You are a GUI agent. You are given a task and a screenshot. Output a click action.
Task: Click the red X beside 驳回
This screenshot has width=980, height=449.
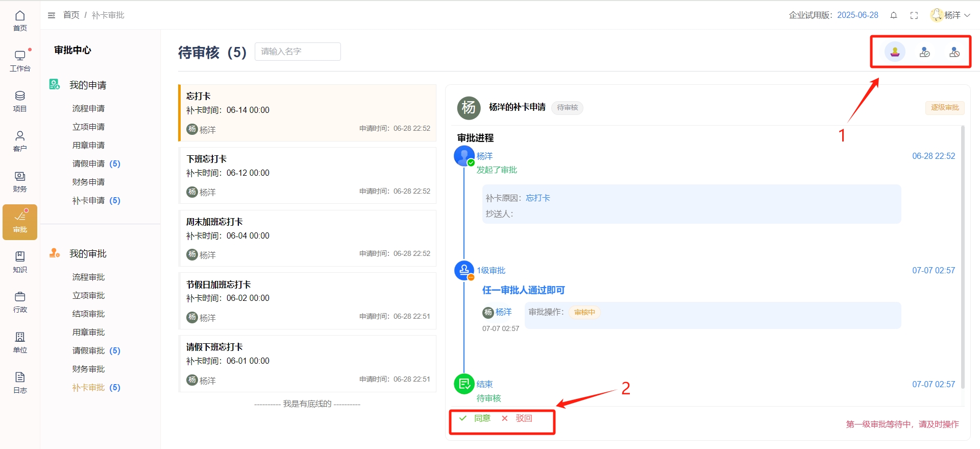click(505, 418)
